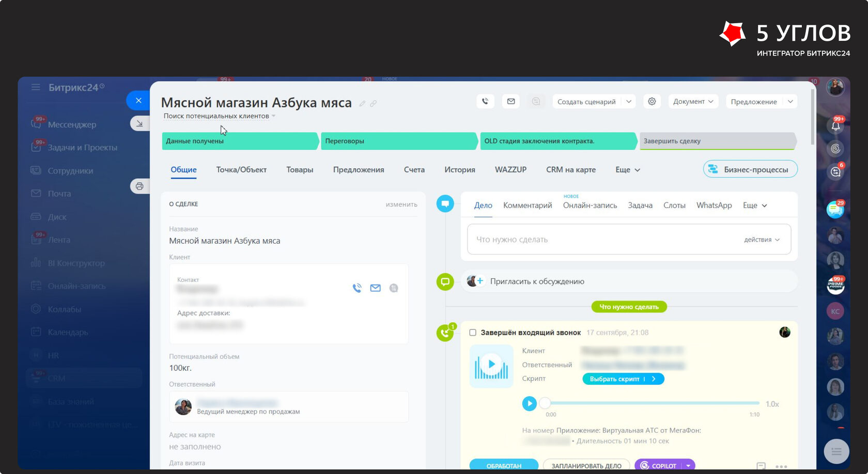This screenshot has height=474, width=868.
Task: Open Мессенджер in the left menu
Action: click(x=72, y=124)
